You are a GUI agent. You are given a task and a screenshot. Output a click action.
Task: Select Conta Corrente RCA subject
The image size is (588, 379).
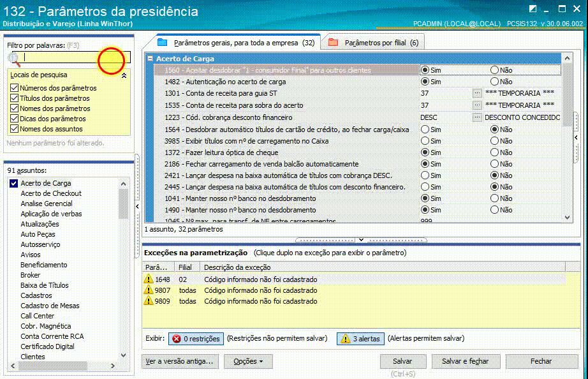[x=52, y=336]
